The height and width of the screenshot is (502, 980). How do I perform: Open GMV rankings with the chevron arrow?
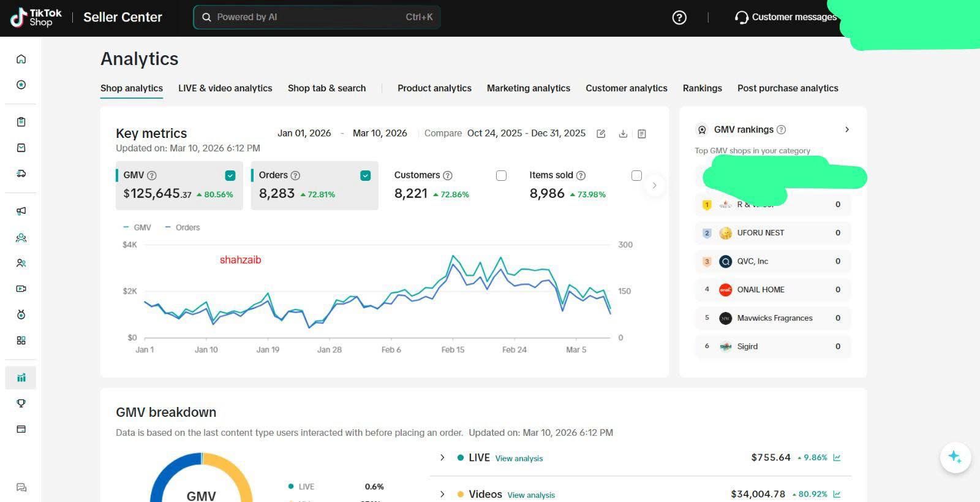pyautogui.click(x=847, y=129)
